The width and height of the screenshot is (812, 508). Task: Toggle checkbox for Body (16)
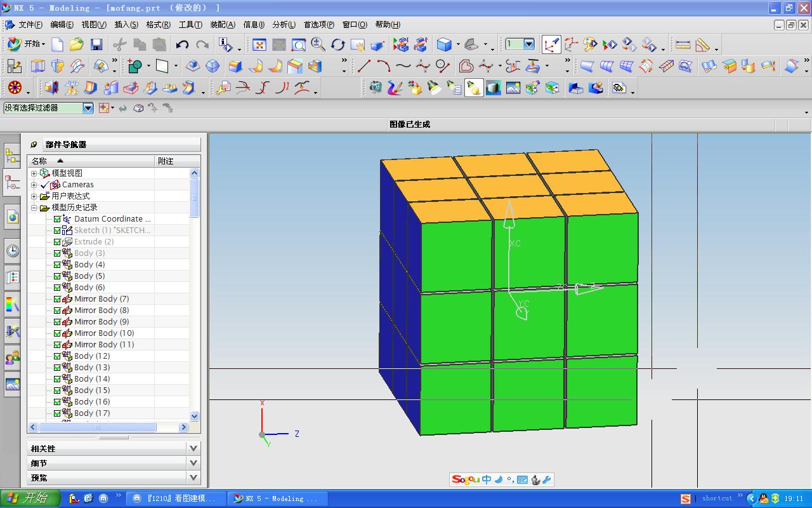[57, 402]
